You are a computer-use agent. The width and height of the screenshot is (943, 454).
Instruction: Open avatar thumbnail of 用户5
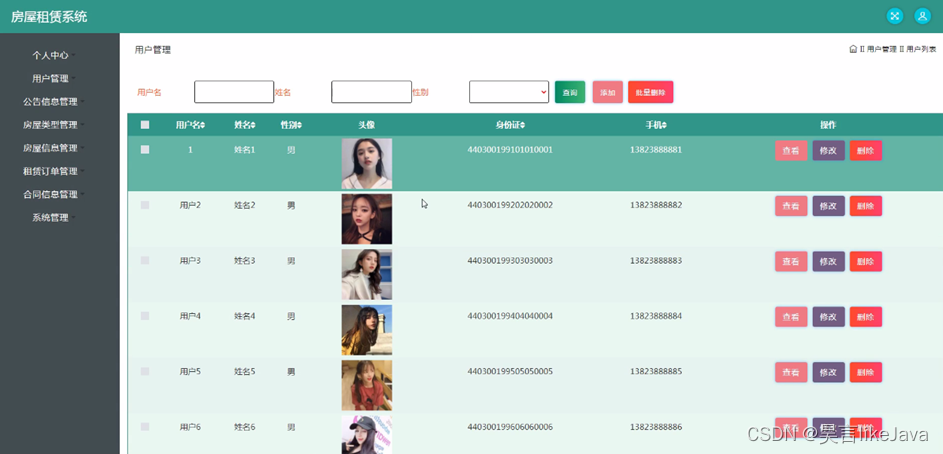click(367, 385)
